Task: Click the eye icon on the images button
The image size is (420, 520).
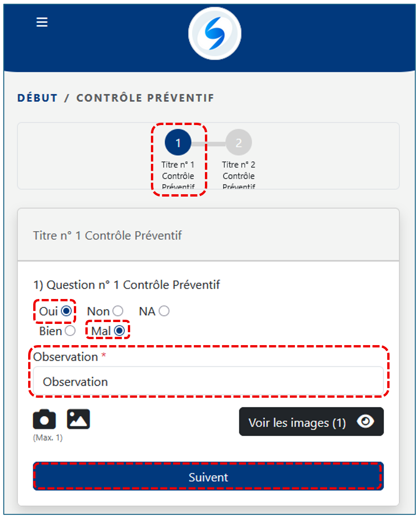Action: tap(366, 422)
